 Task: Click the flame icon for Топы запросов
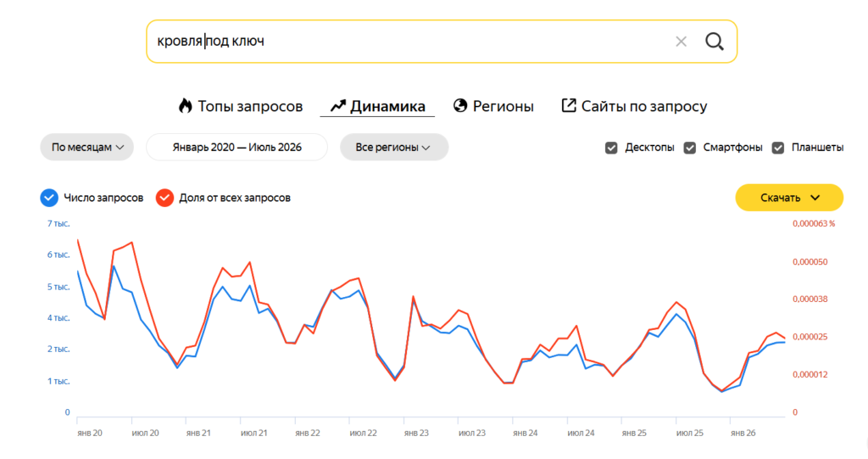185,105
